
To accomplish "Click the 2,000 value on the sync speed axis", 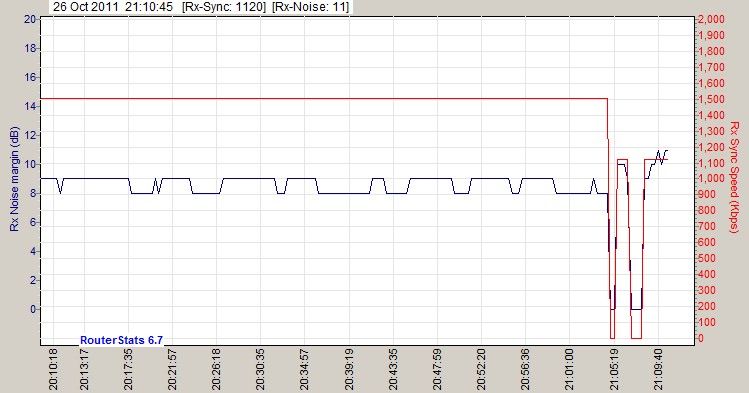I will click(711, 19).
